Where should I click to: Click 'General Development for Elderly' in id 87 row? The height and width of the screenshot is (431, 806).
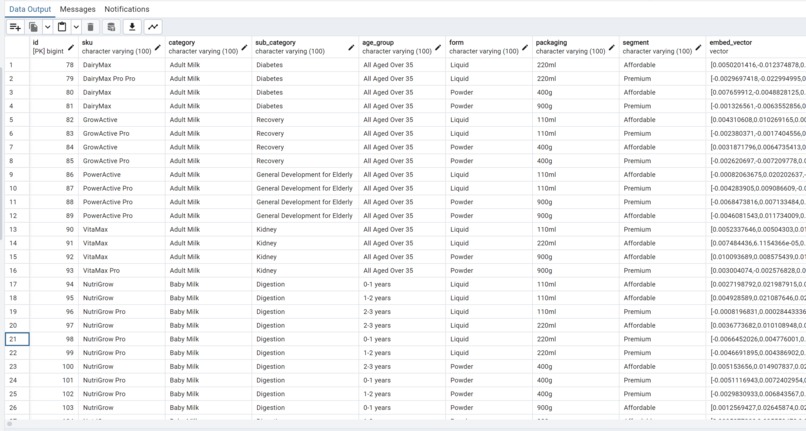(x=304, y=188)
